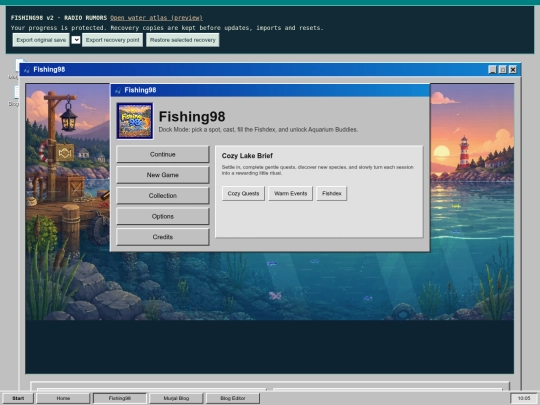Viewport: 540px width, 405px height.
Task: Click the Fishing98 large title text
Action: coord(192,117)
